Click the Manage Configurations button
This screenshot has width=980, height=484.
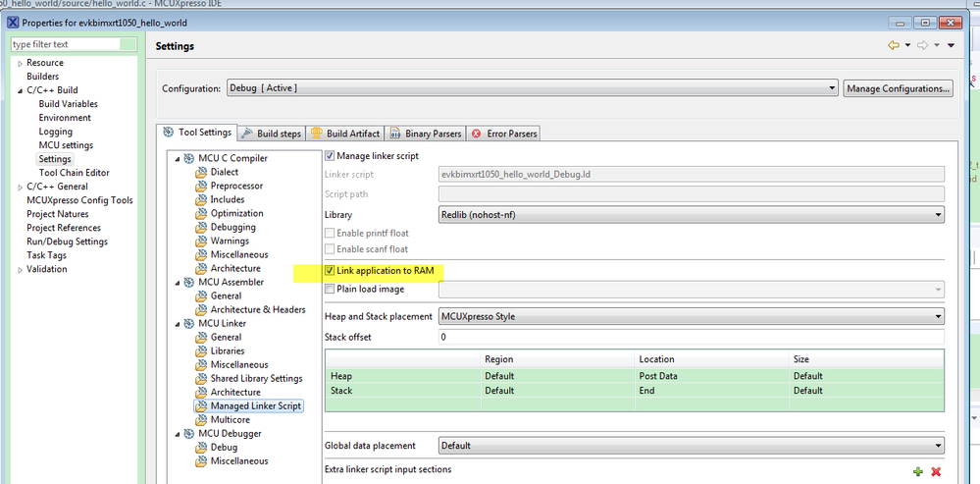click(x=899, y=88)
